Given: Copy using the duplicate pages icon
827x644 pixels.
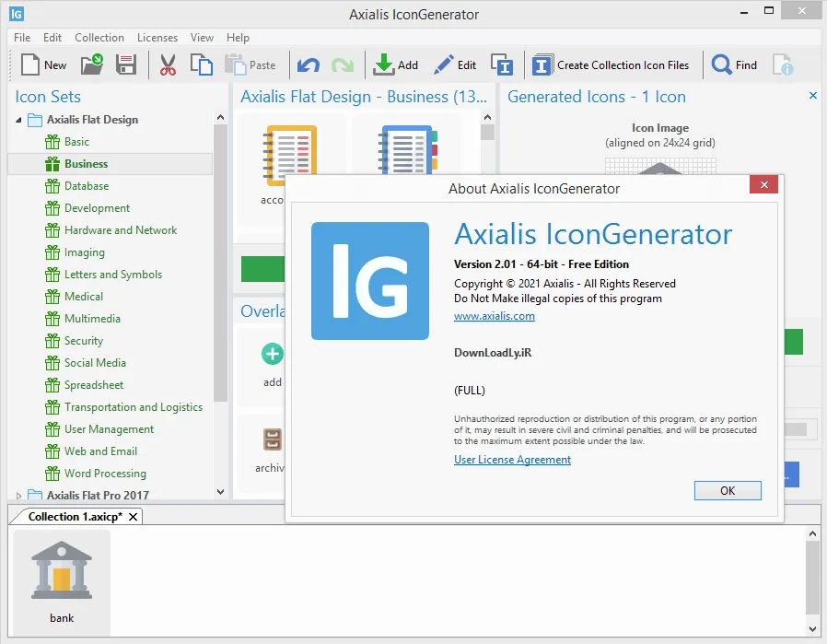Looking at the screenshot, I should tap(201, 64).
